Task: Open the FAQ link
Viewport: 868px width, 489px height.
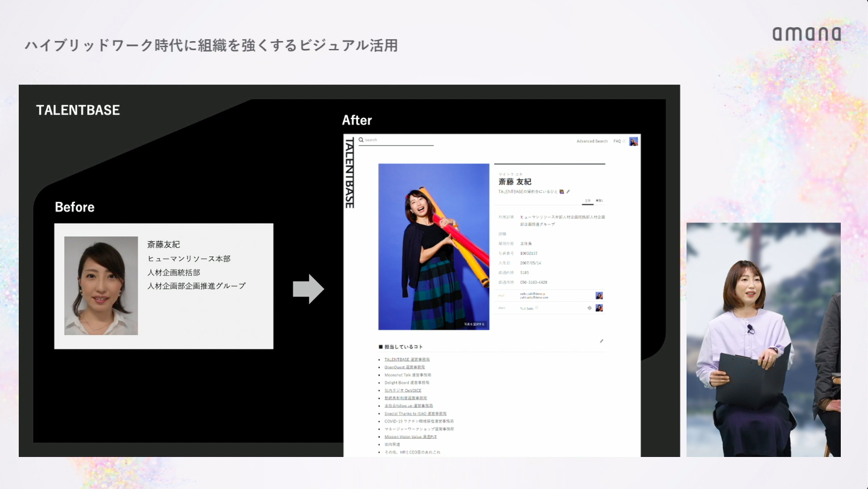Action: coord(618,141)
